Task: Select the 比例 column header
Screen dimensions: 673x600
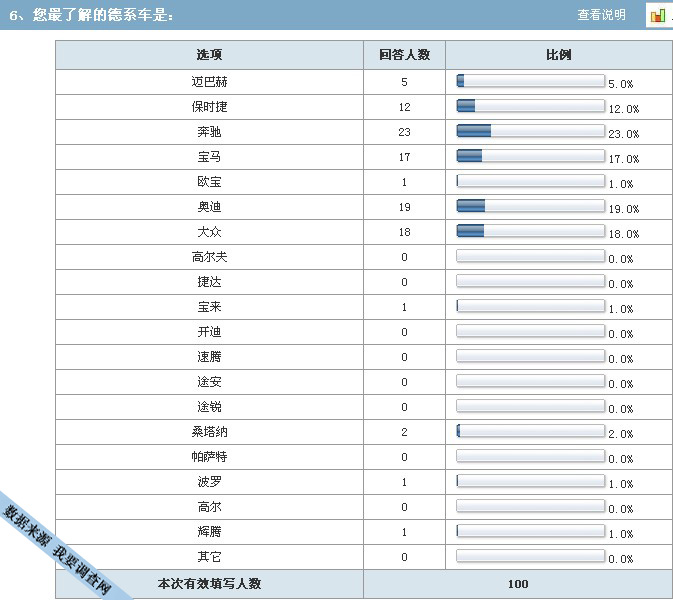Action: [558, 55]
